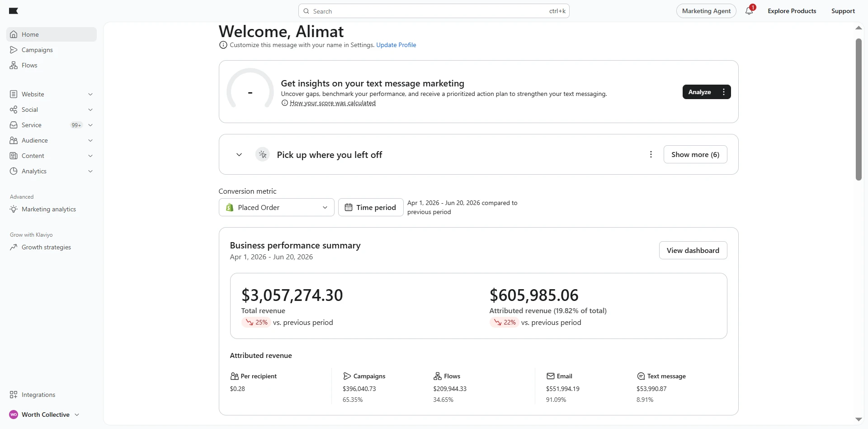This screenshot has height=429, width=868.
Task: Click the sparkle cursor icon
Action: coord(262,154)
